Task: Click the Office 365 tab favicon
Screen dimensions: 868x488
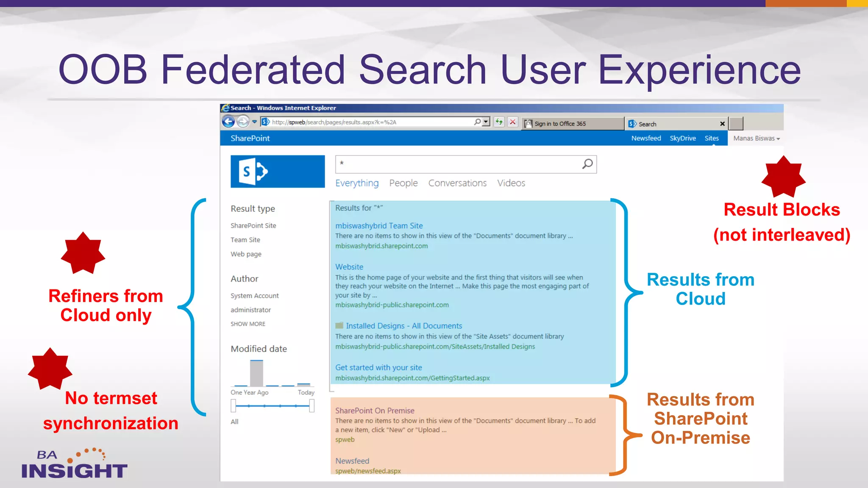Action: click(528, 124)
